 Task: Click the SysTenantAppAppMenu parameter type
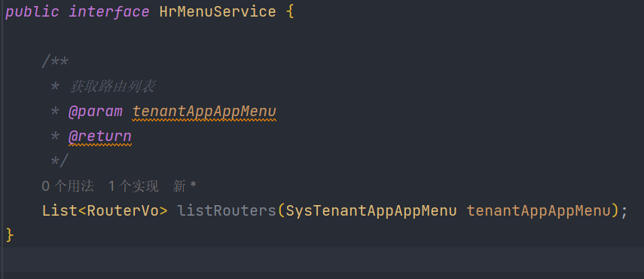[x=371, y=211]
